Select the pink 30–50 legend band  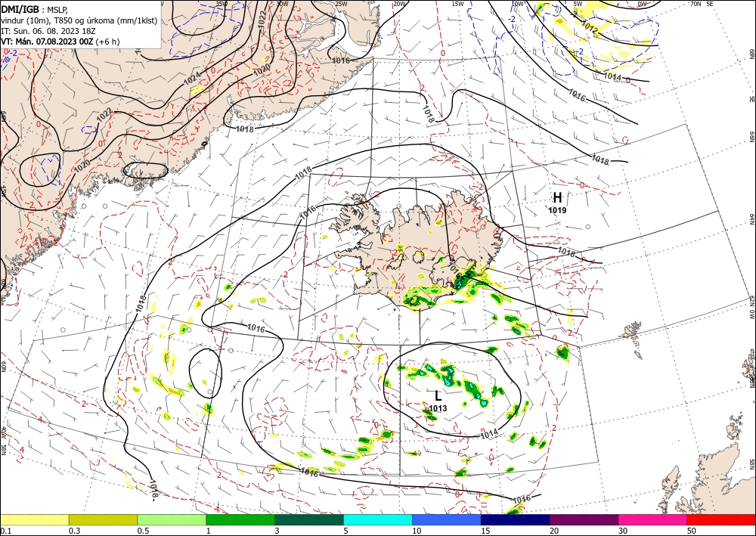click(653, 519)
